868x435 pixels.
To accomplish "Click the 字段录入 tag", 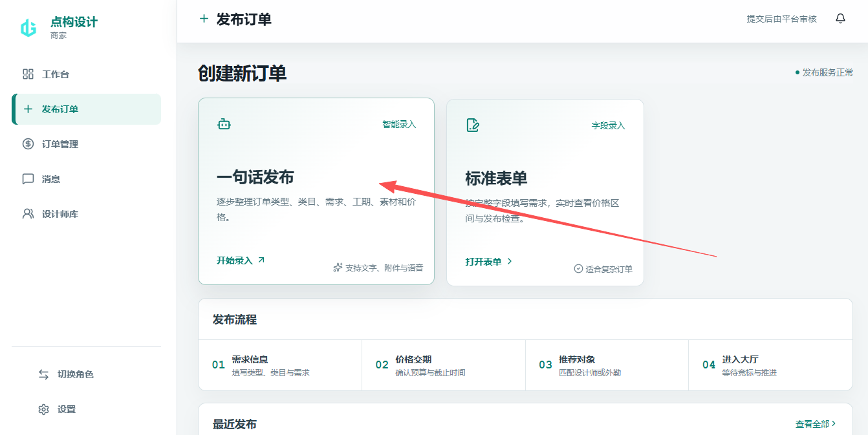I will 609,125.
